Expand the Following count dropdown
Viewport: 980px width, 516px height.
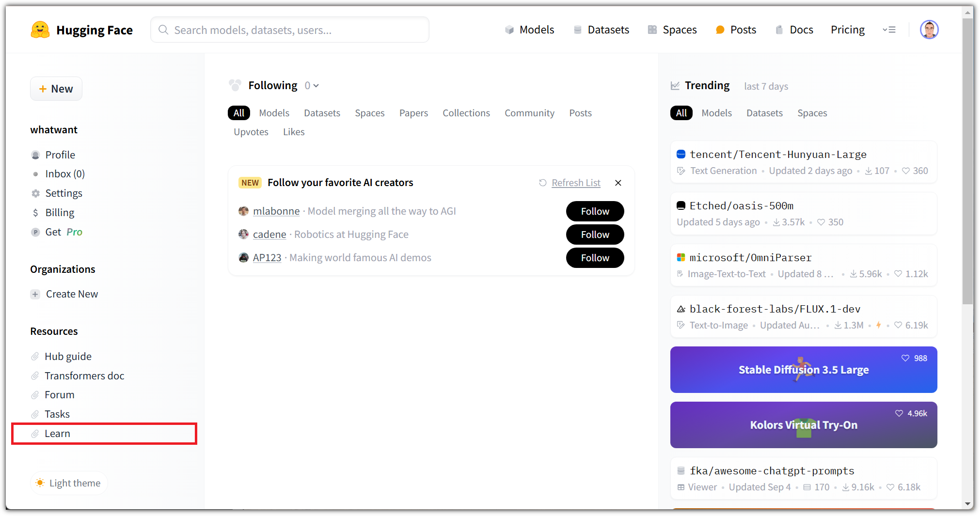tap(312, 86)
